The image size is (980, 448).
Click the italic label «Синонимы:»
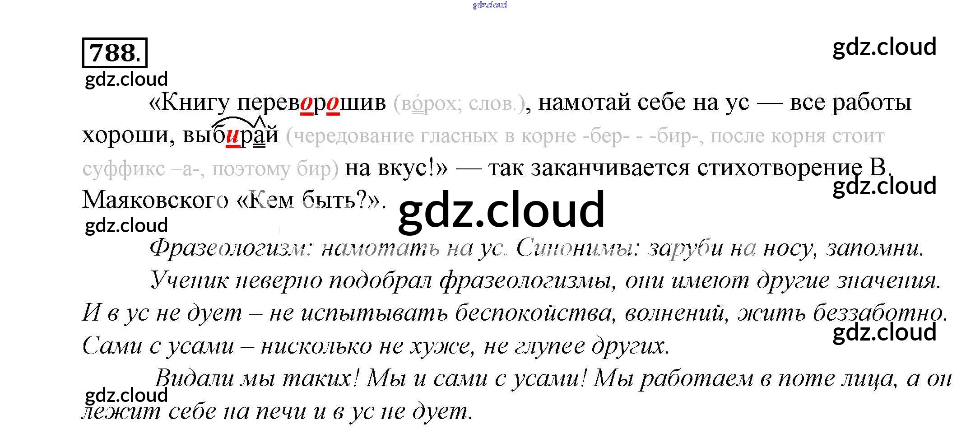coord(578,248)
